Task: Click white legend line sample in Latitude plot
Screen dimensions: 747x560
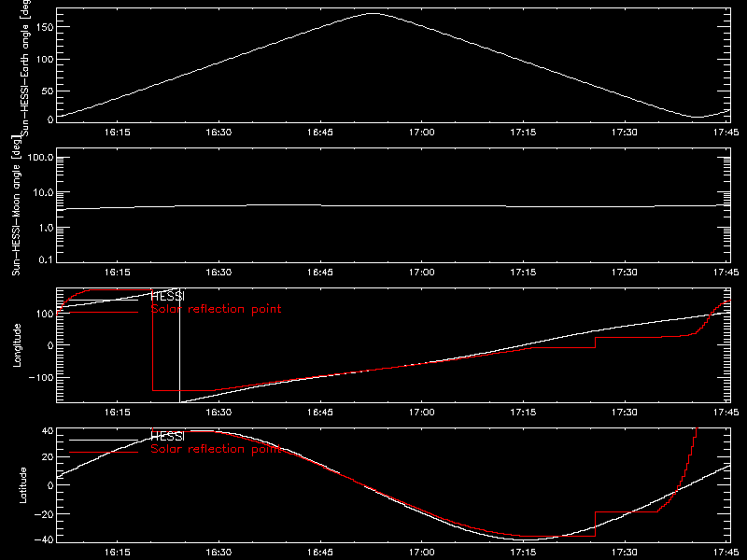Action: click(104, 440)
